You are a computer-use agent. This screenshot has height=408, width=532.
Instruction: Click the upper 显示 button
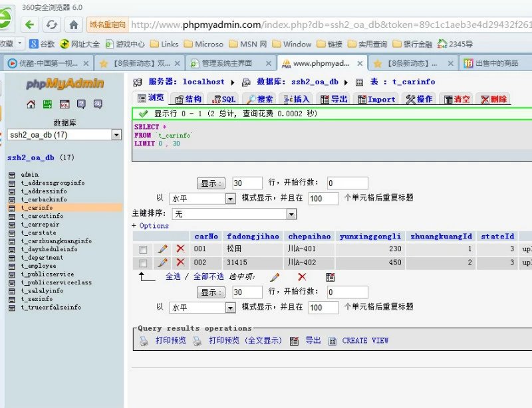(211, 183)
